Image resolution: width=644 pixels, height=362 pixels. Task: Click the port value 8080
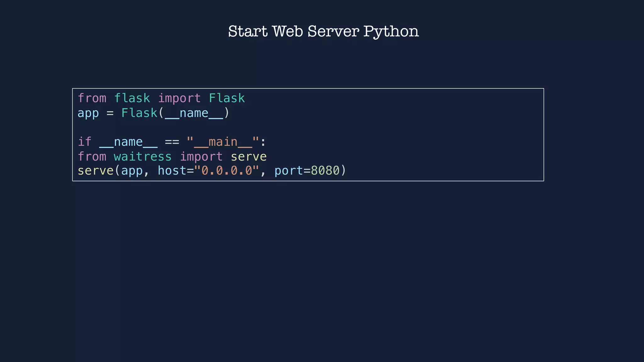point(325,171)
